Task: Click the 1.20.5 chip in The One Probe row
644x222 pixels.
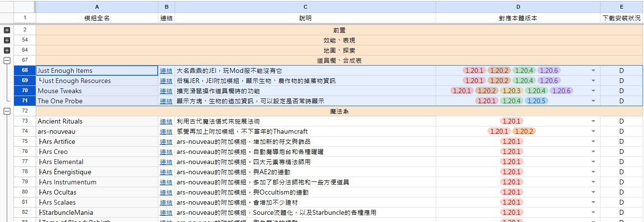Action: [536, 101]
